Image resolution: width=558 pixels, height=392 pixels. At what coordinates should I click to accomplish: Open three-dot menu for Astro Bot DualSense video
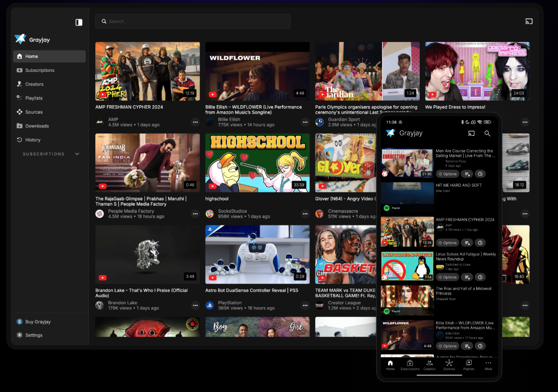coord(305,305)
